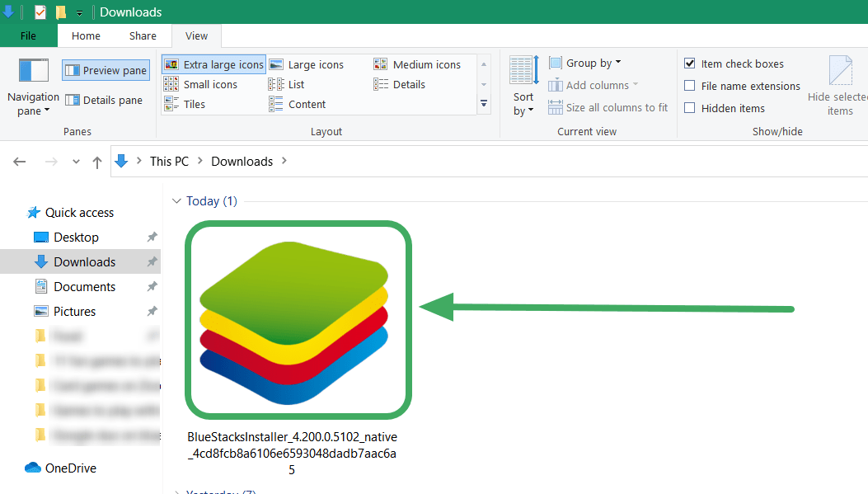
Task: Click the Quick access star icon
Action: (x=34, y=213)
